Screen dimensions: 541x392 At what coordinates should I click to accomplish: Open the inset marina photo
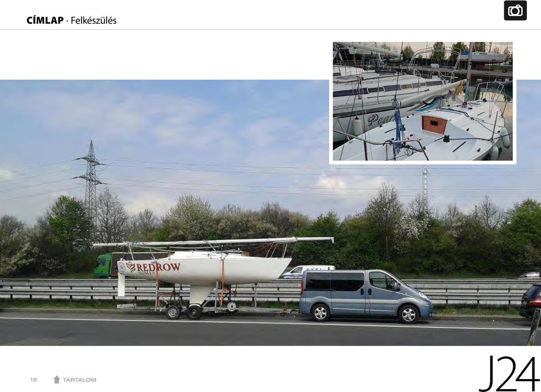click(423, 101)
